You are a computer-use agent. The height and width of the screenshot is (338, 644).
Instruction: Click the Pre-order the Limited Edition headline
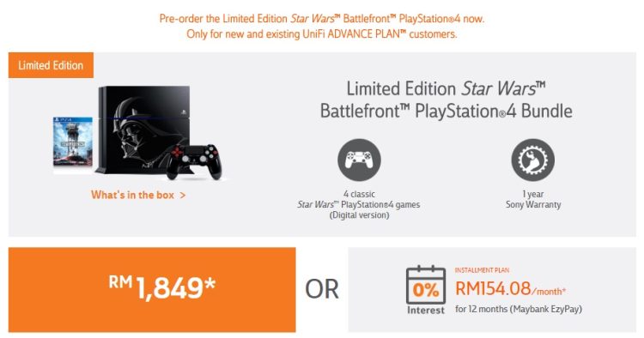(x=322, y=19)
